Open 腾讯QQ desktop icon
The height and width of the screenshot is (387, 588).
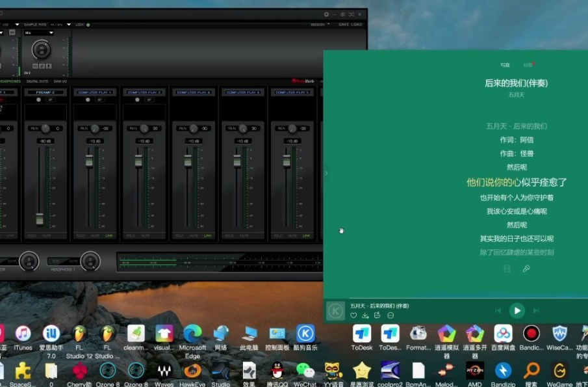click(277, 375)
